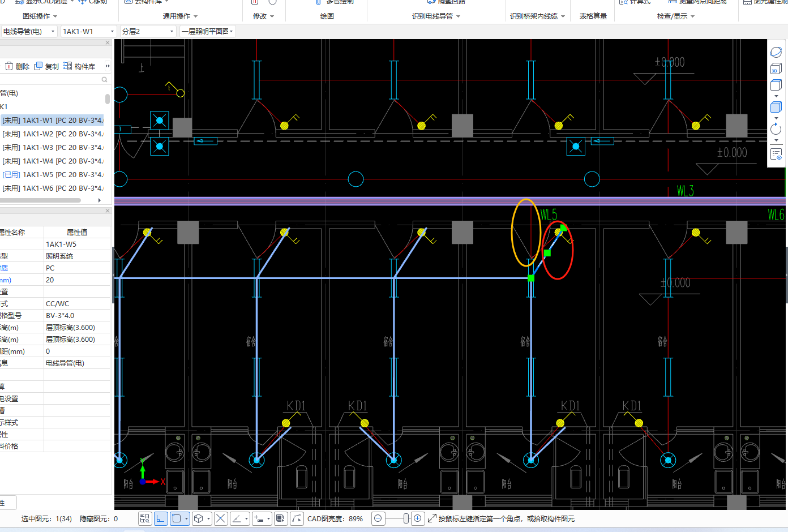Click the CC/WC laying method value

[x=77, y=303]
